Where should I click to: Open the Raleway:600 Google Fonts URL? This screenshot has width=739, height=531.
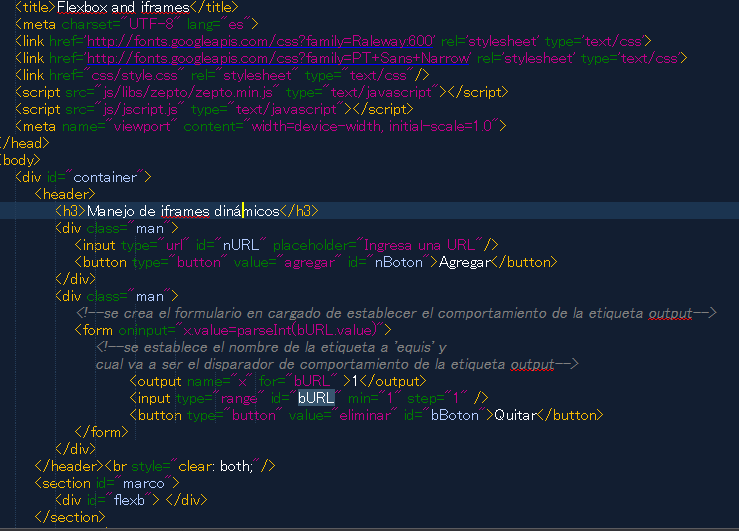click(x=260, y=41)
